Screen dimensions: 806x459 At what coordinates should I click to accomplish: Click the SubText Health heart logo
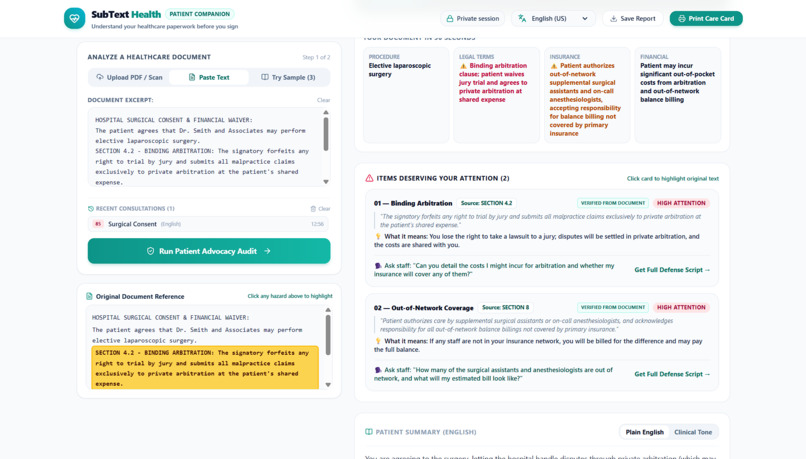click(x=75, y=19)
